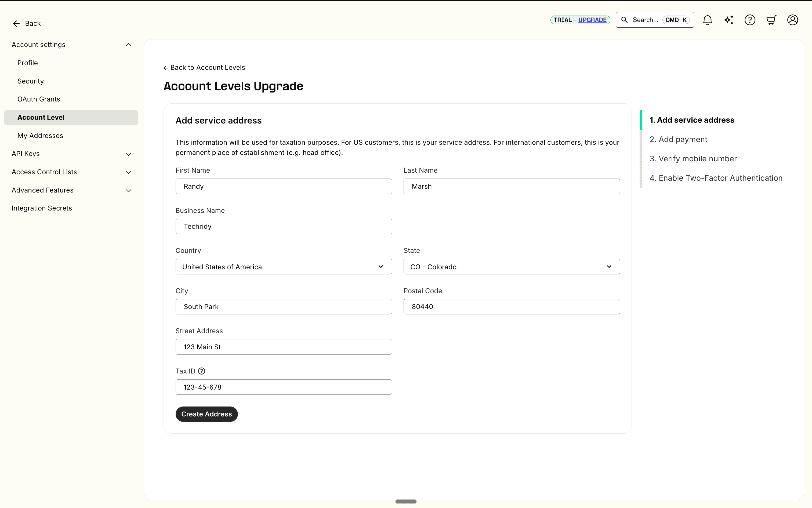Image resolution: width=812 pixels, height=508 pixels.
Task: Expand the Advanced Features section
Action: pyautogui.click(x=128, y=191)
